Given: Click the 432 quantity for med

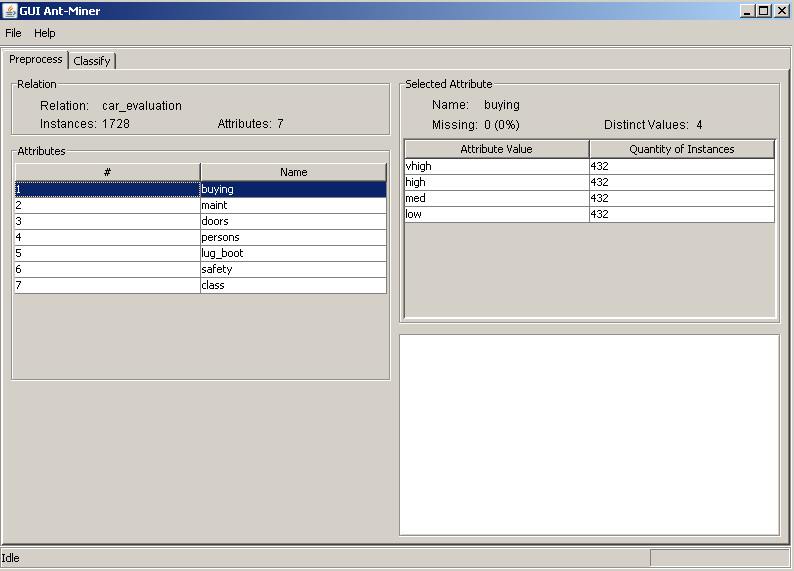Looking at the screenshot, I should [682, 198].
